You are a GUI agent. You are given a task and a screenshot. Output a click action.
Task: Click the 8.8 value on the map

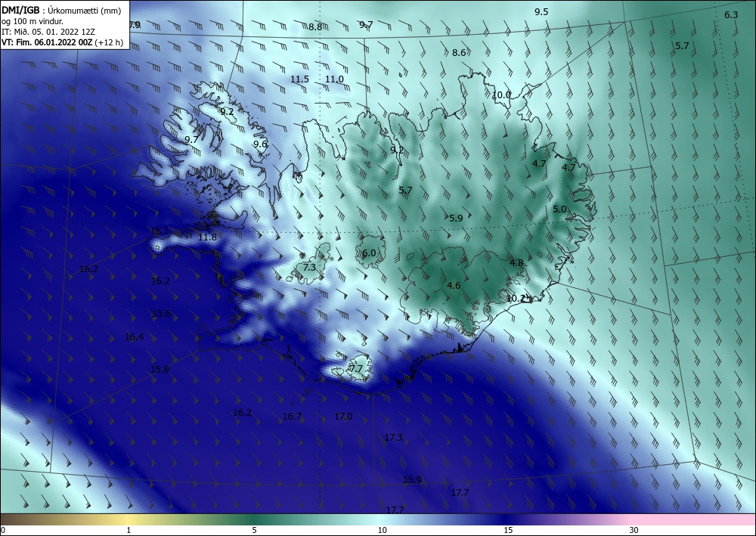coord(315,27)
